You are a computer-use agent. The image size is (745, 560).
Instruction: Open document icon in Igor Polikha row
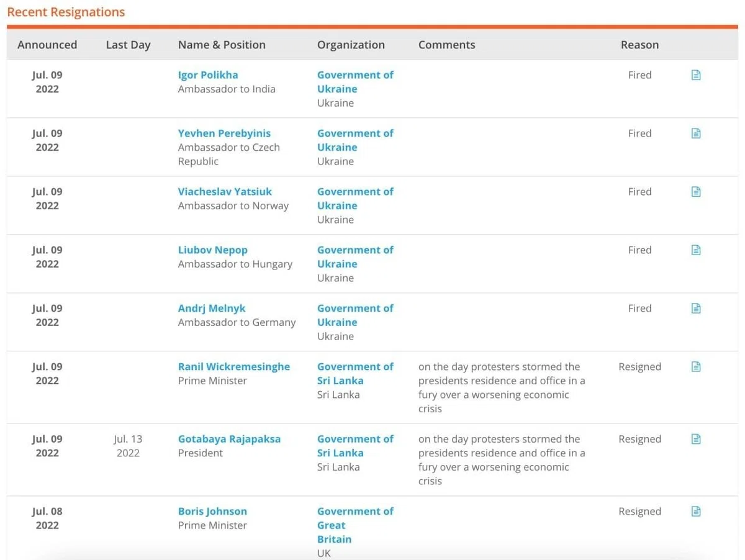696,75
